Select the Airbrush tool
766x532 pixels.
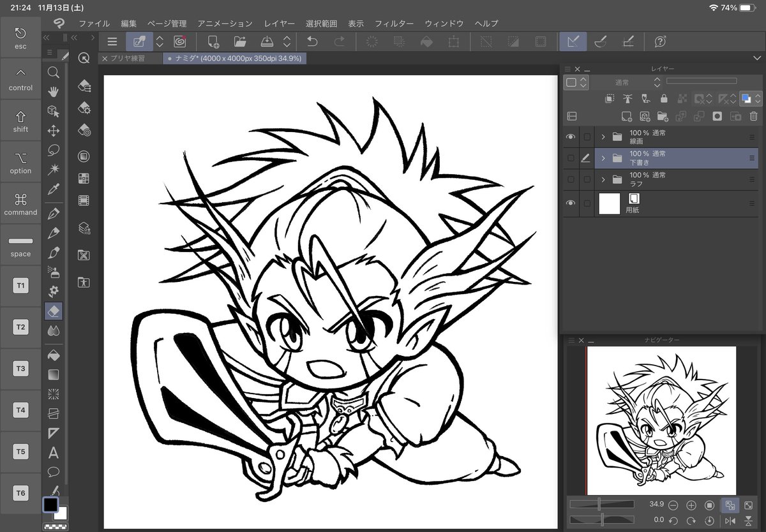54,272
